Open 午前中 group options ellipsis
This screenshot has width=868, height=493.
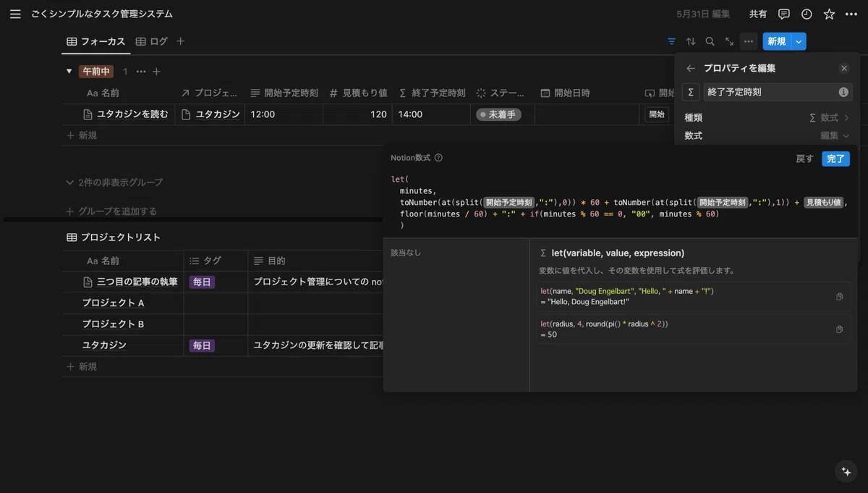pyautogui.click(x=141, y=72)
